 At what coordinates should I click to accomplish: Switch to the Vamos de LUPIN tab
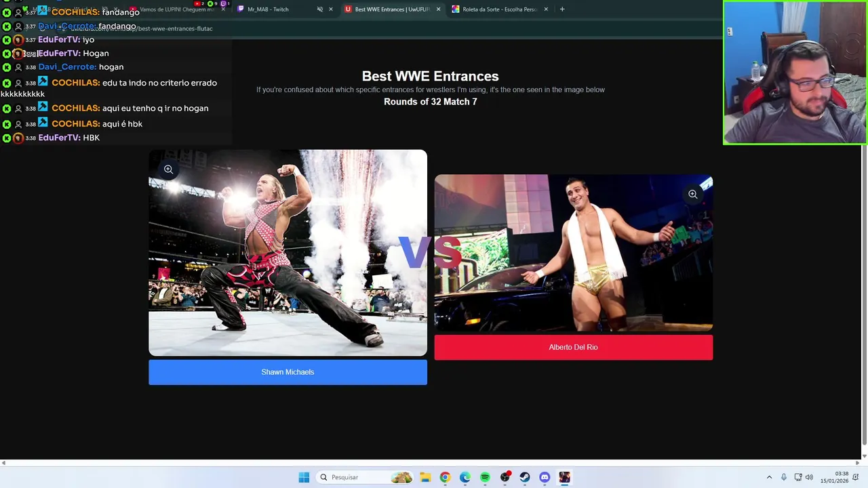(176, 9)
